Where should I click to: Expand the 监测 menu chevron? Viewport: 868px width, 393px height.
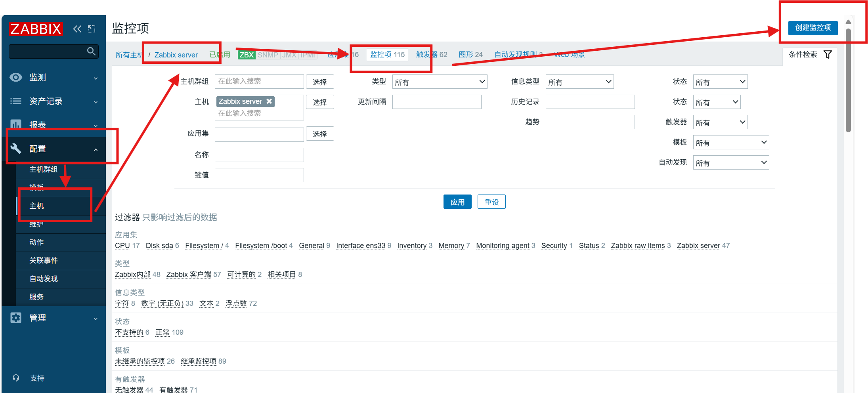[x=96, y=78]
